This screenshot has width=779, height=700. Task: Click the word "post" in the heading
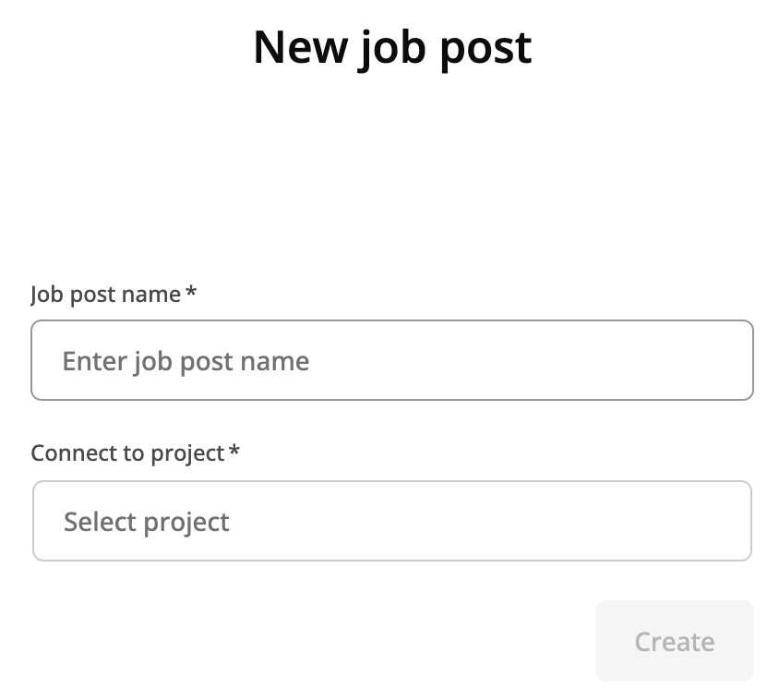click(x=485, y=48)
